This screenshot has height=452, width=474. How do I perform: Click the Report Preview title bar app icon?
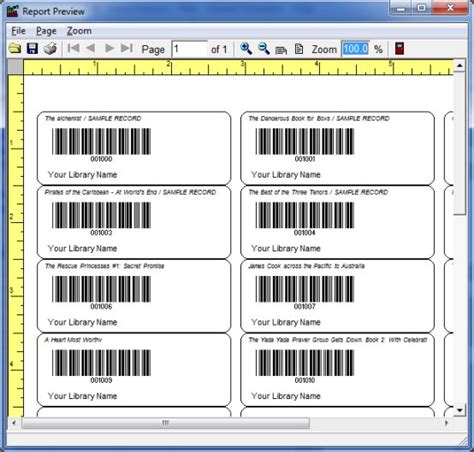[13, 11]
